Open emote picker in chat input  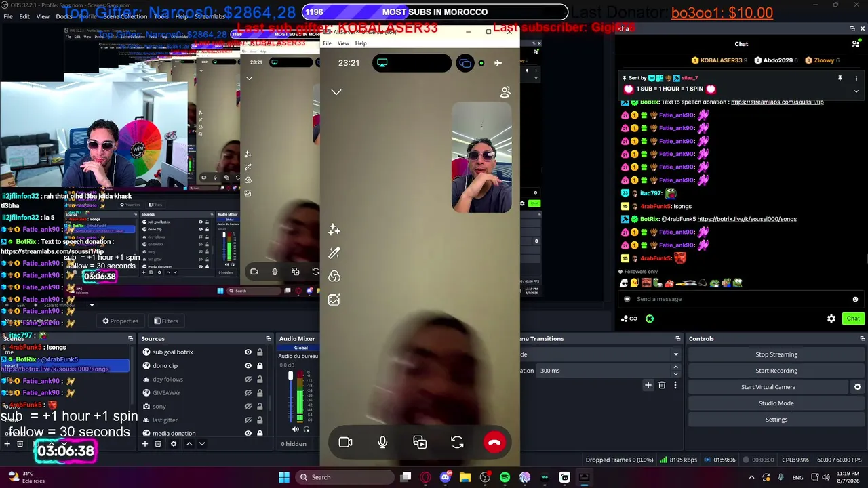click(855, 299)
